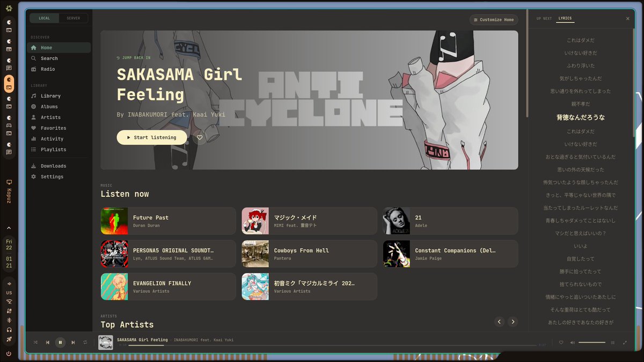
Task: Jump to lyric line 思いの外の天候だった
Action: pos(581,169)
